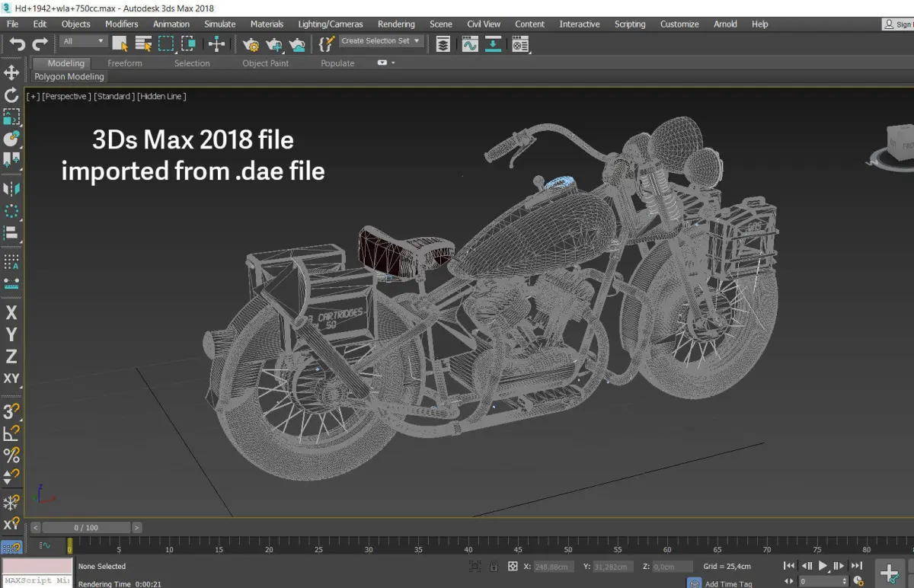The width and height of the screenshot is (914, 588).
Task: Click the MAXScript Mini listener field
Action: (x=37, y=581)
